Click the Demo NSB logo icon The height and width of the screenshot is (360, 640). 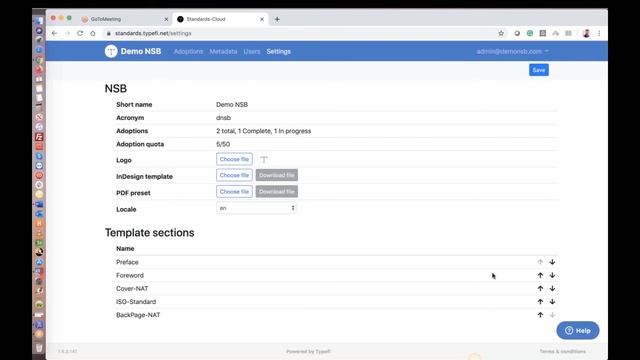click(111, 51)
